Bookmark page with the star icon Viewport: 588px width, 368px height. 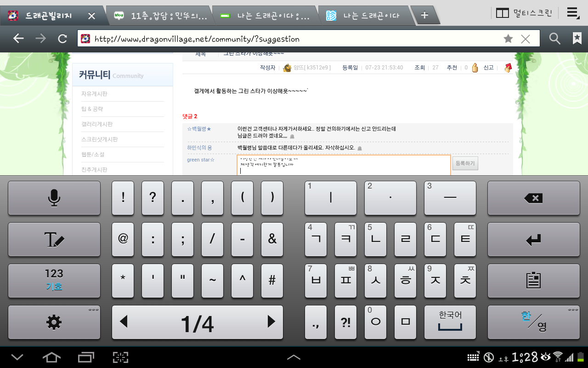coord(508,39)
